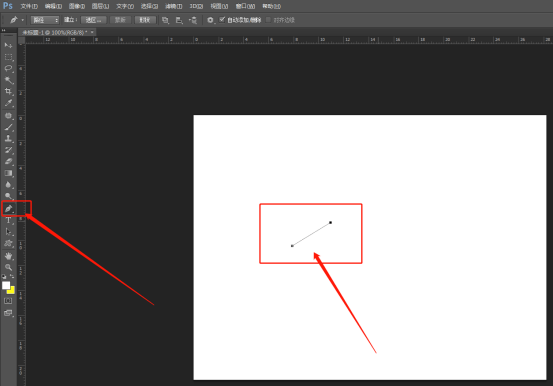Open the pen tool preset picker arrow
The height and width of the screenshot is (386, 553).
tap(23, 20)
